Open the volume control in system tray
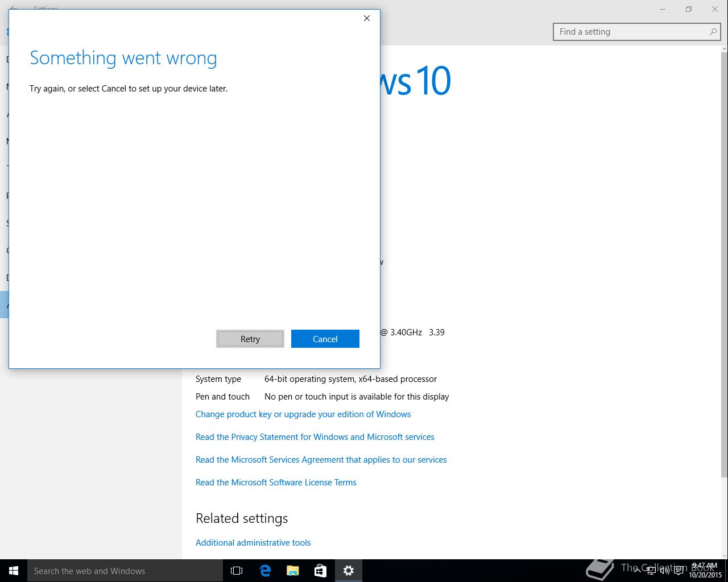This screenshot has height=582, width=728. [x=664, y=571]
